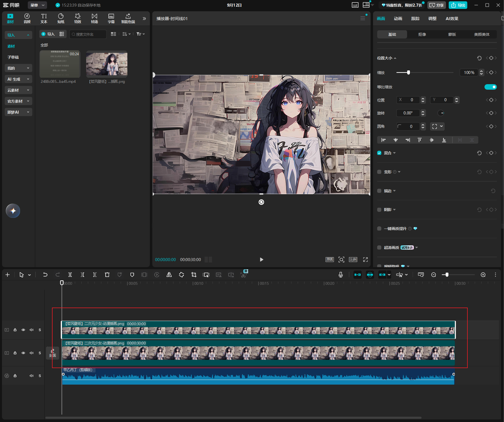504x422 pixels.
Task: Zoom out the timeline
Action: [x=434, y=275]
